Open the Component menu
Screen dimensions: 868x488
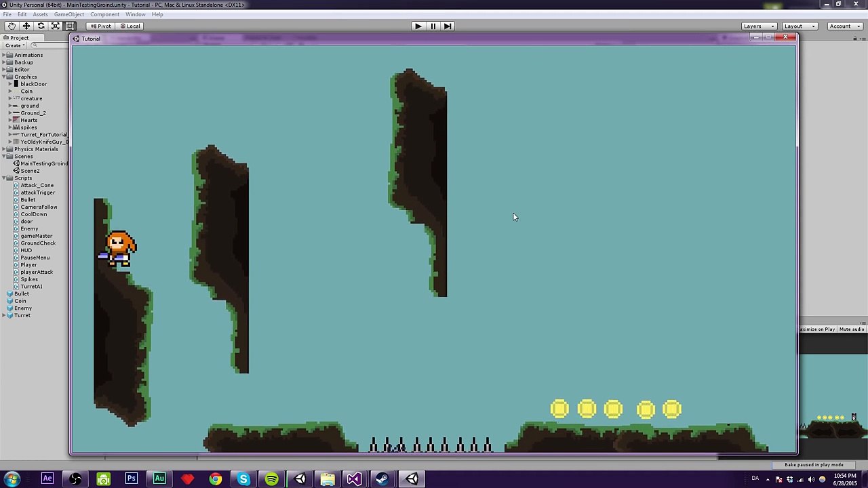[105, 14]
